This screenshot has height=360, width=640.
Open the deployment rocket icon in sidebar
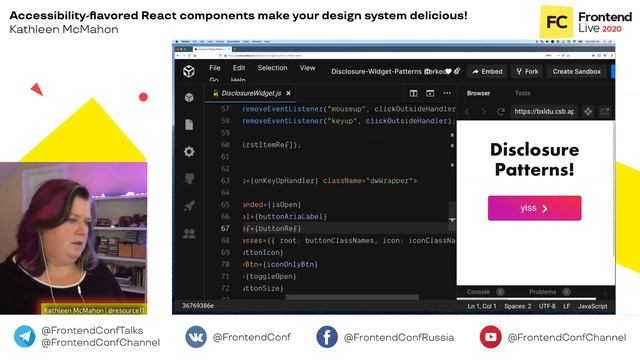[189, 206]
